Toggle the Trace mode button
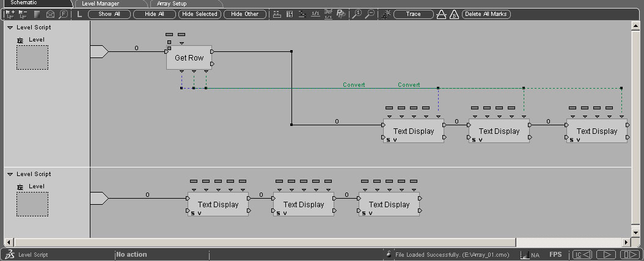 413,14
